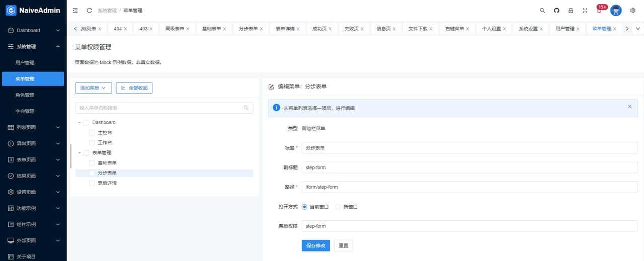Click the 标题 input containing 分步表单
The image size is (644, 261).
(x=469, y=148)
